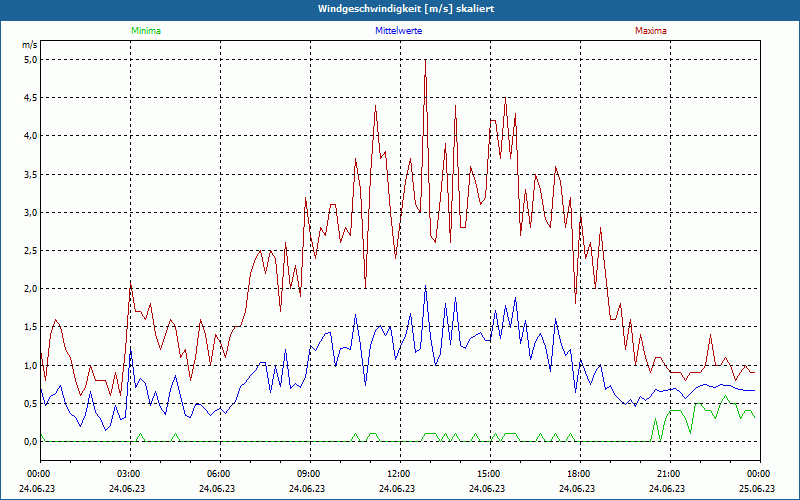Image resolution: width=800 pixels, height=500 pixels.
Task: Click the '09:00' time axis label
Action: pyautogui.click(x=308, y=474)
